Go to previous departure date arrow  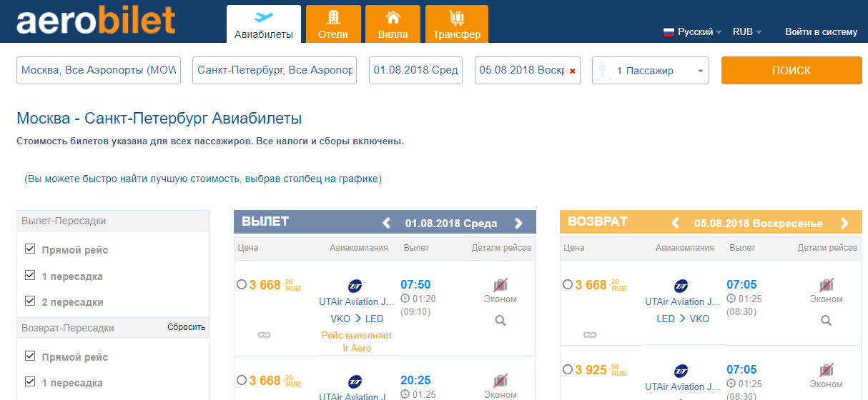[x=387, y=223]
